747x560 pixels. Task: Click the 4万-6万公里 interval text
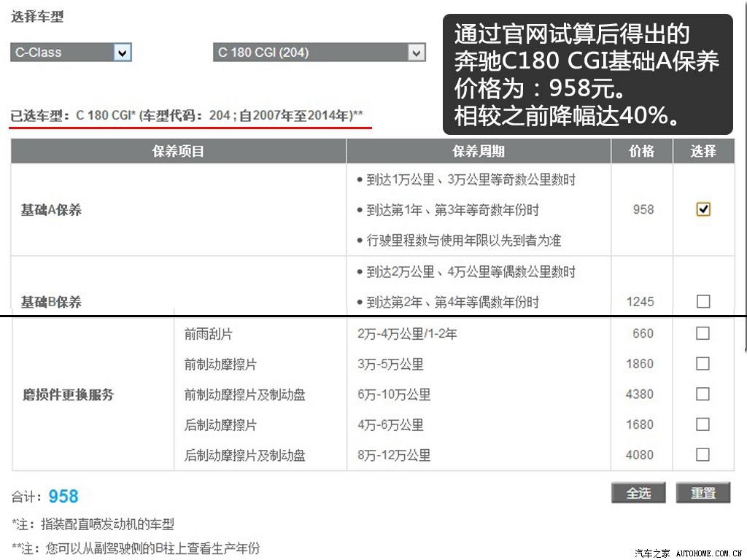tap(391, 425)
